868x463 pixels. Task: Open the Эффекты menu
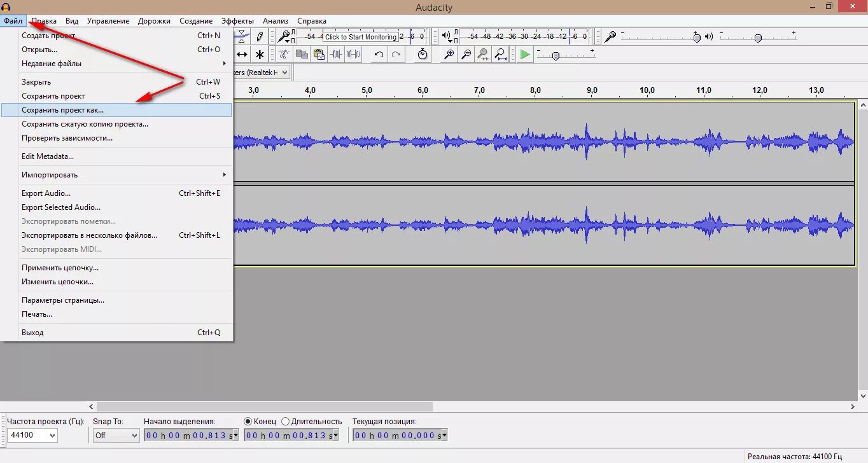(x=237, y=21)
